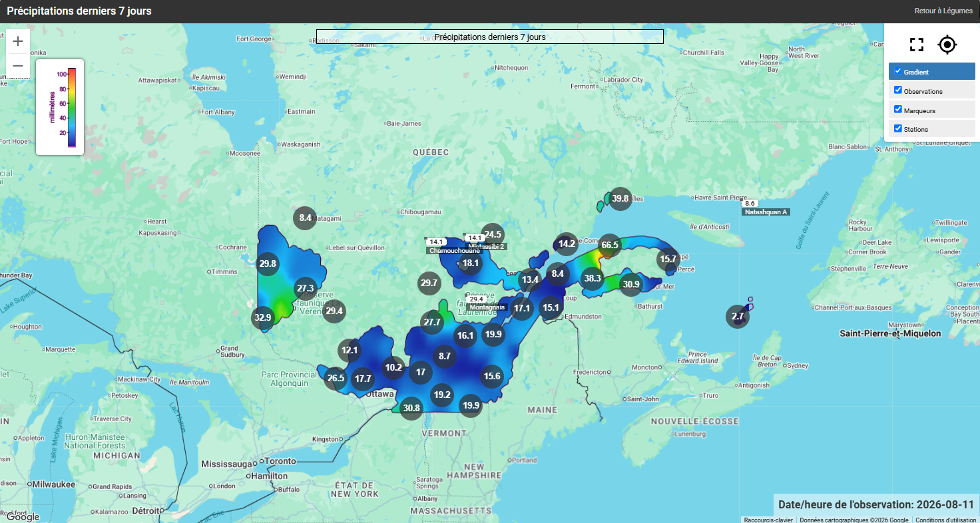Click the 15.7 marker near Percé
This screenshot has width=980, height=523.
click(x=668, y=259)
